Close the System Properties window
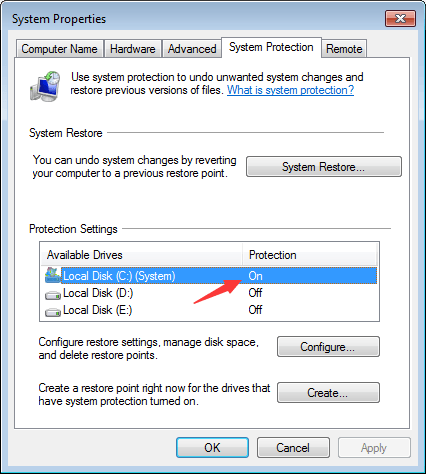 [400, 18]
